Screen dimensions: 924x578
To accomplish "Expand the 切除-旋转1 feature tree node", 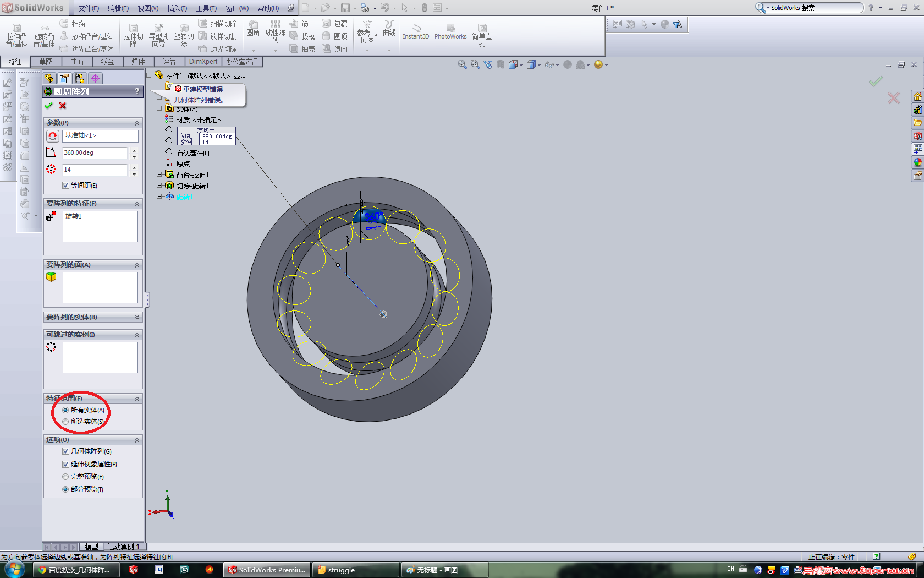I will tap(159, 186).
